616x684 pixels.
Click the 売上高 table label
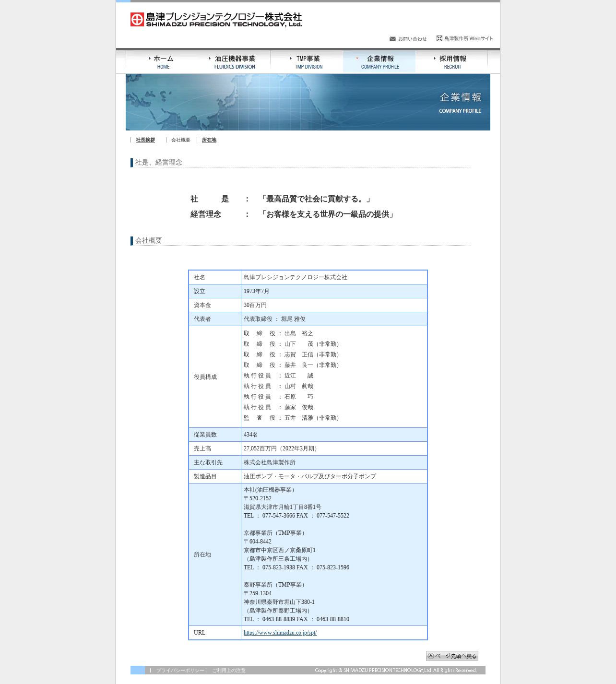[x=202, y=448]
